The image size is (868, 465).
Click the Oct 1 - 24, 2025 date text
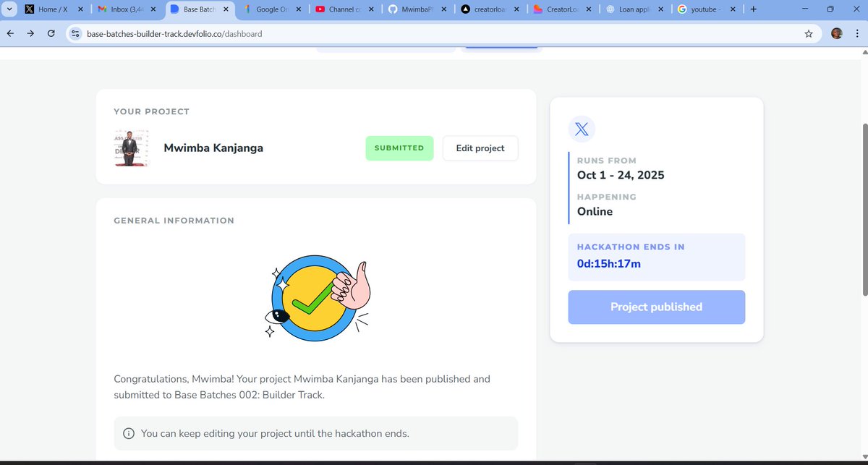coord(621,175)
